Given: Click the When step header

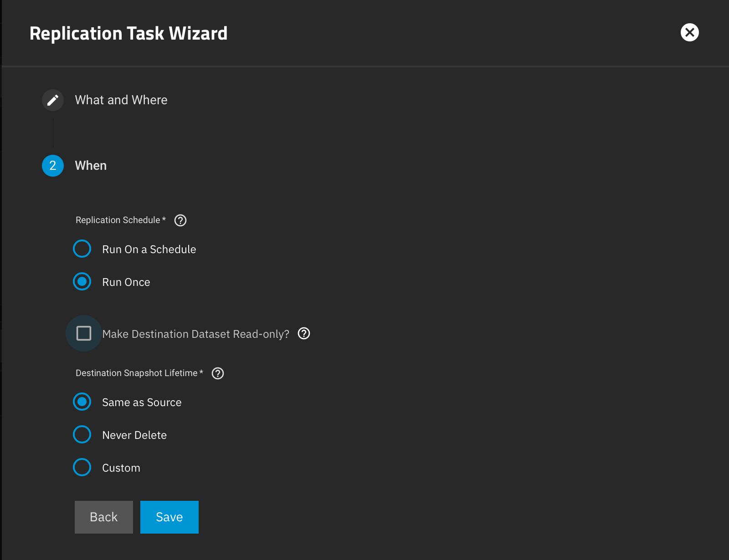Looking at the screenshot, I should (91, 166).
